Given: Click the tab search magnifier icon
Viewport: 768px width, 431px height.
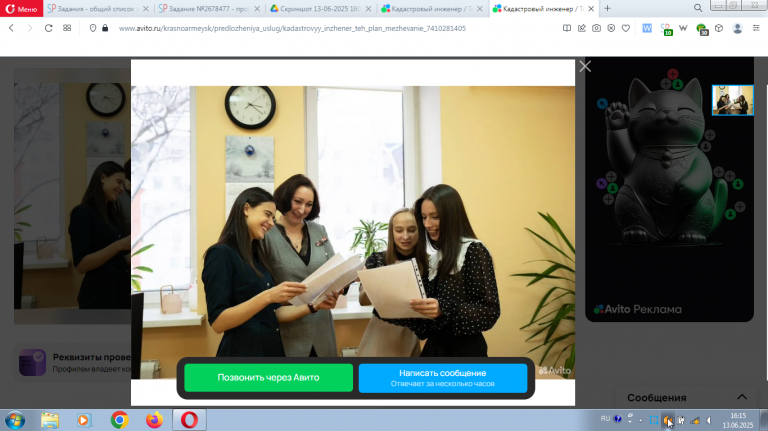Looking at the screenshot, I should click(698, 8).
